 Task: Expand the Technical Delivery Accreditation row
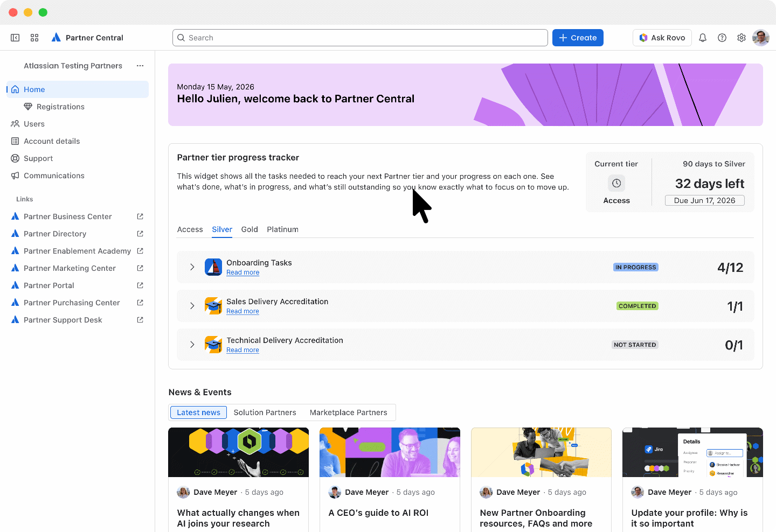coord(192,345)
